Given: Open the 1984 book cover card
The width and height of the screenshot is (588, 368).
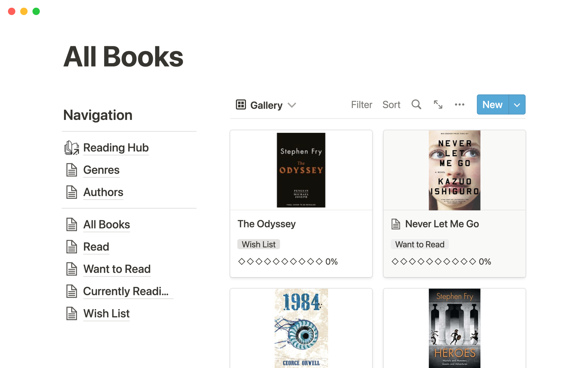Looking at the screenshot, I should click(301, 328).
